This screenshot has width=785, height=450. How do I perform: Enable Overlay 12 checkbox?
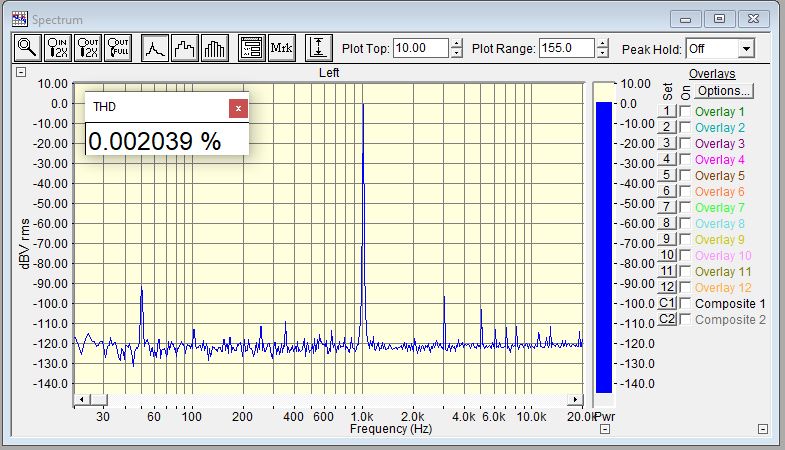(685, 287)
